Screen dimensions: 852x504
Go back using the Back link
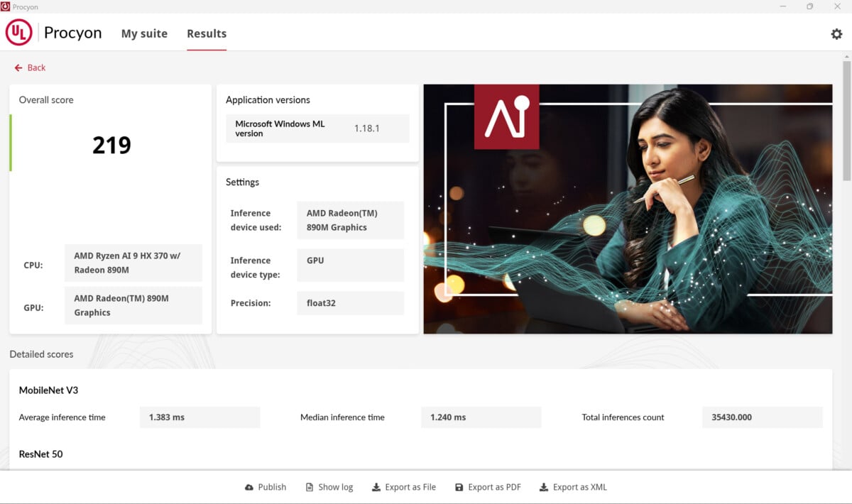click(x=36, y=68)
